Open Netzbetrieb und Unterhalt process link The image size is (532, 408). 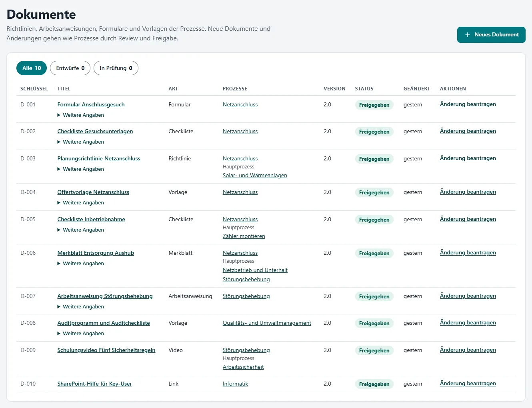tap(255, 270)
